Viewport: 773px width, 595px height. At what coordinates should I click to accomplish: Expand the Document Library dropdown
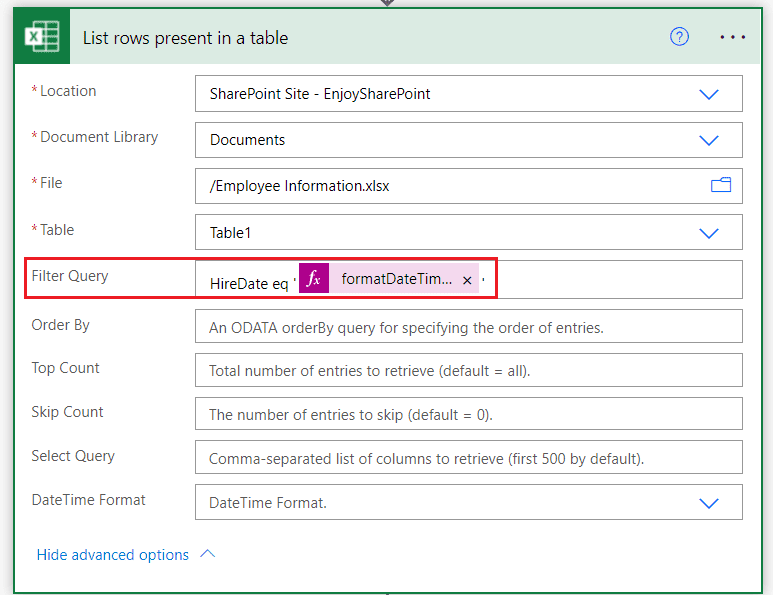[x=708, y=140]
